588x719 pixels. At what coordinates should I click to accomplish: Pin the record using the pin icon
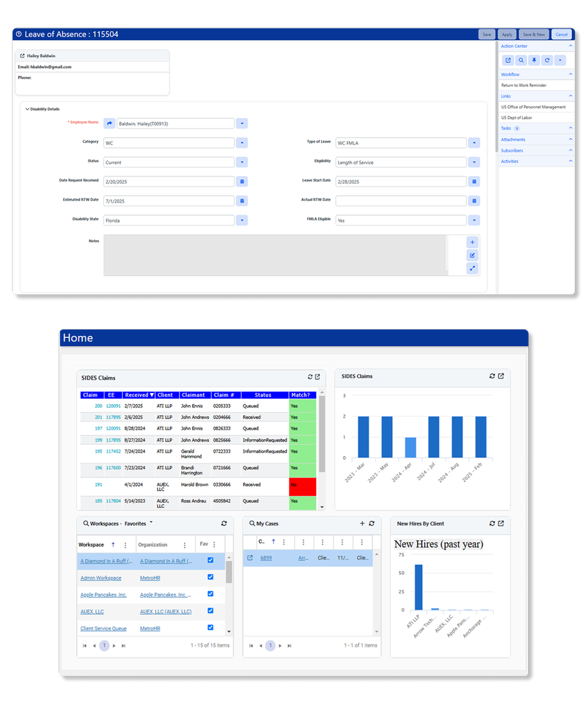click(x=535, y=60)
